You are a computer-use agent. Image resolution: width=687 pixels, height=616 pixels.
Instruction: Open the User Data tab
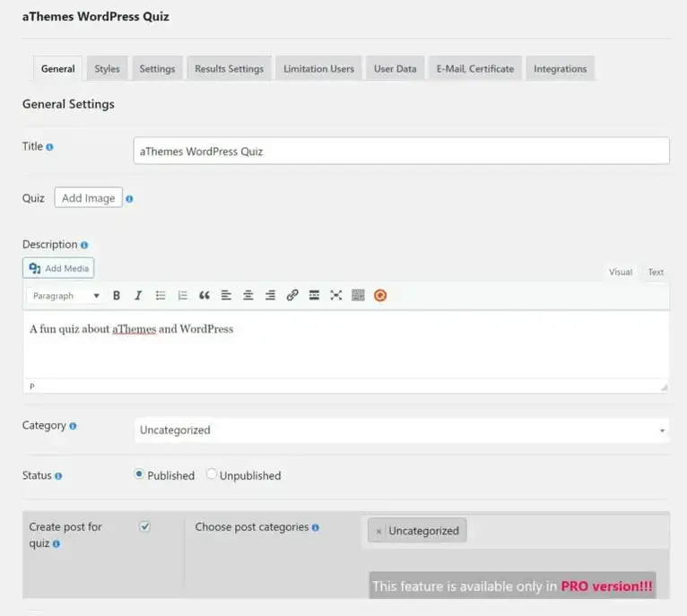396,69
